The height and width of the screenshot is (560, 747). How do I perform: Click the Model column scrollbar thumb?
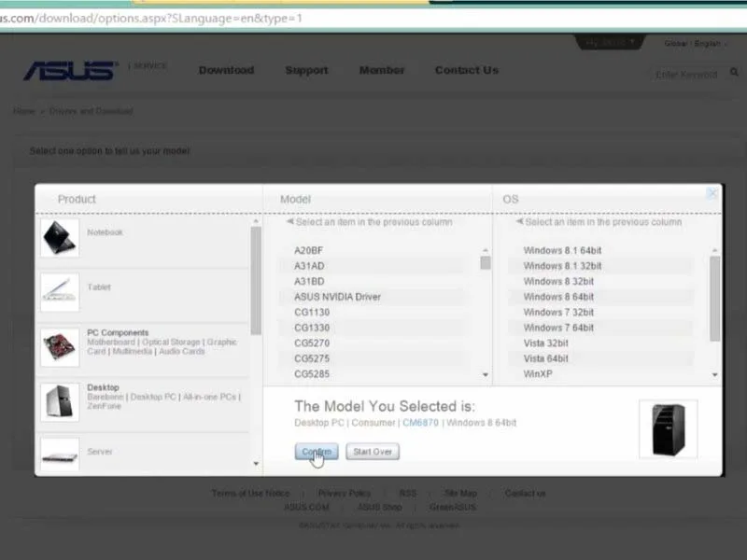[486, 263]
